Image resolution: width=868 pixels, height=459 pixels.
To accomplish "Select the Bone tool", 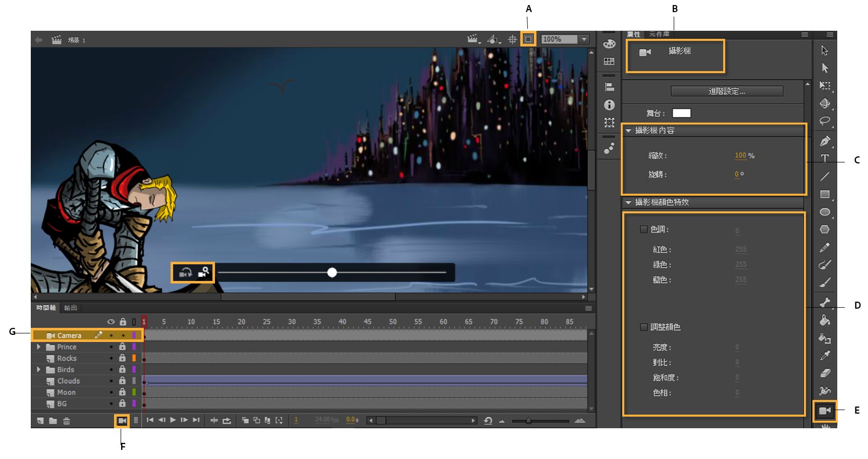I will coord(825,303).
